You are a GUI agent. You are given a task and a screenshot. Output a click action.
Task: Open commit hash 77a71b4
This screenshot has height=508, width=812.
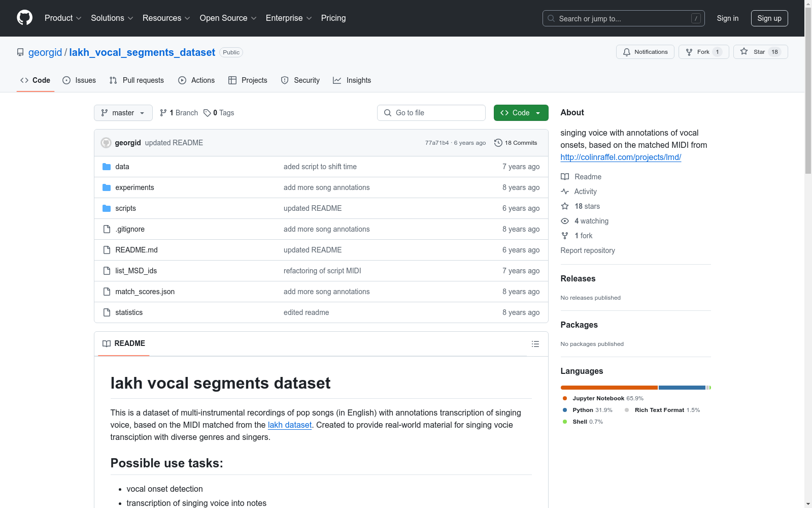[437, 143]
